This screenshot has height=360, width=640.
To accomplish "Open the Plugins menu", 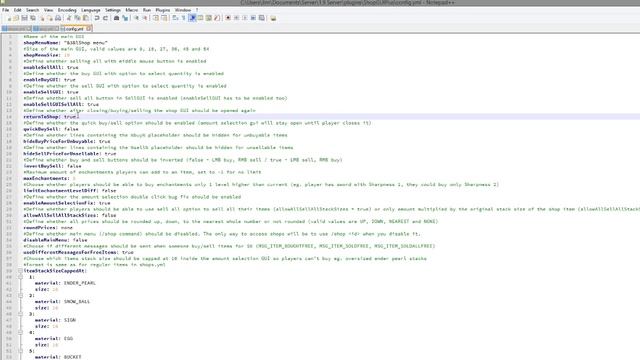I will 163,10.
